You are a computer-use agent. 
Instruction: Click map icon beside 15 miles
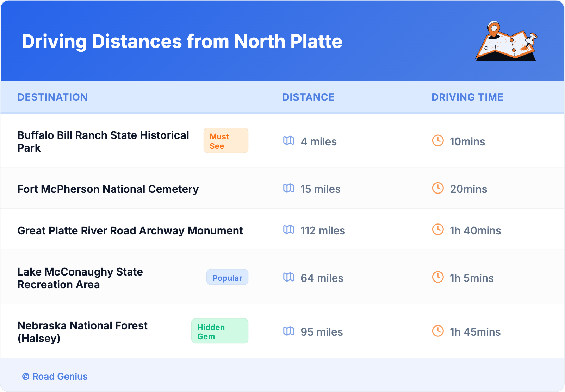[288, 188]
